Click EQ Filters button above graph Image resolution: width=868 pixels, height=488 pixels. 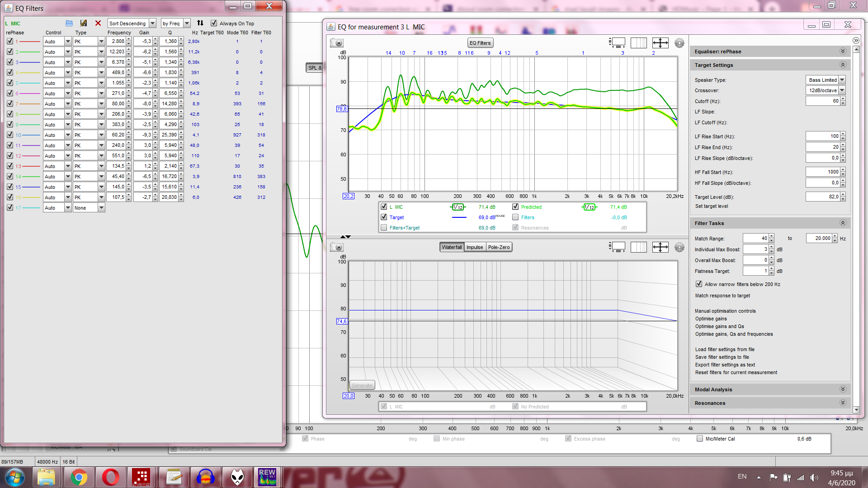coord(480,43)
